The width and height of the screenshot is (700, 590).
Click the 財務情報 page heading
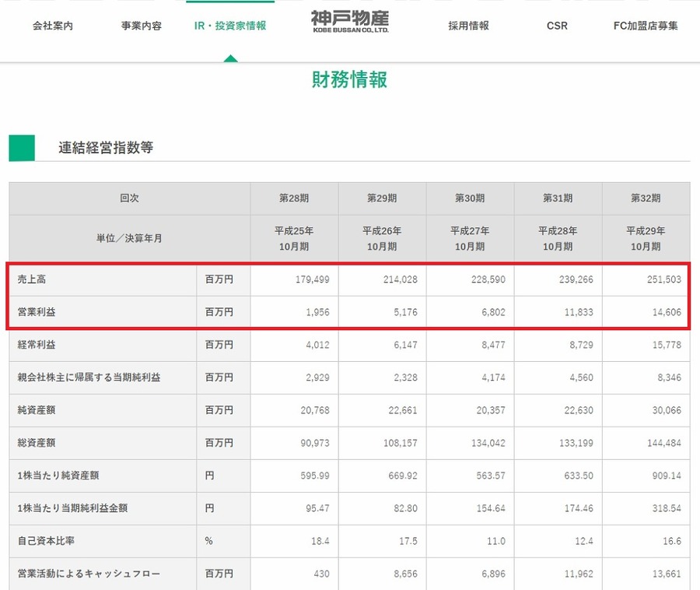tap(349, 79)
